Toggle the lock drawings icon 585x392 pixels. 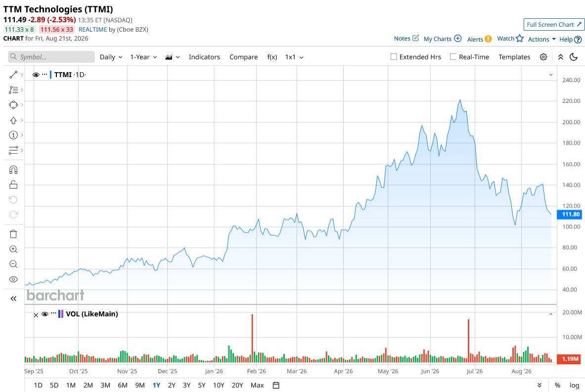point(13,184)
